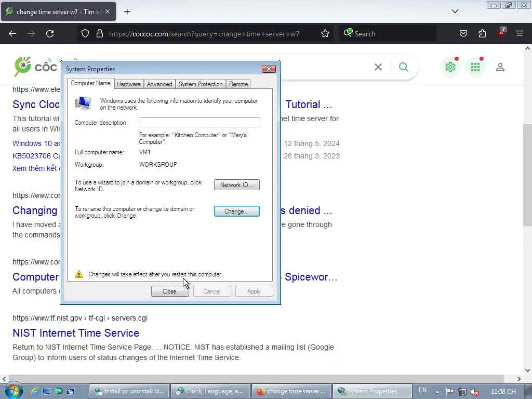Screen dimensions: 532x399
Task: Go back using the browser back arrow
Action: 12,34
